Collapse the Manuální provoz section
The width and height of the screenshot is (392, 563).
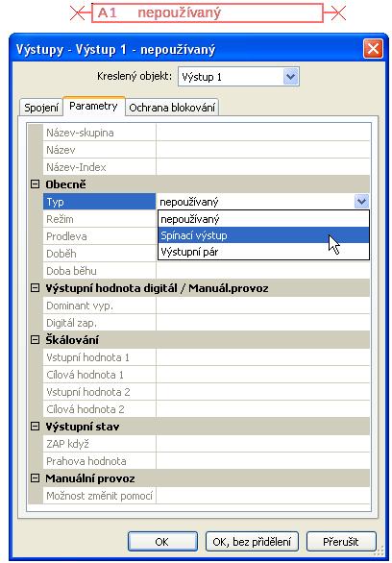35,478
